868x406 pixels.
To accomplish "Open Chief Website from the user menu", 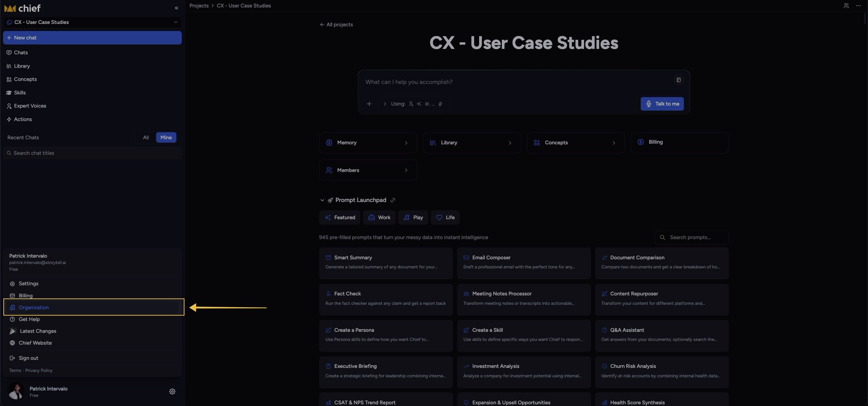I will (x=92, y=343).
